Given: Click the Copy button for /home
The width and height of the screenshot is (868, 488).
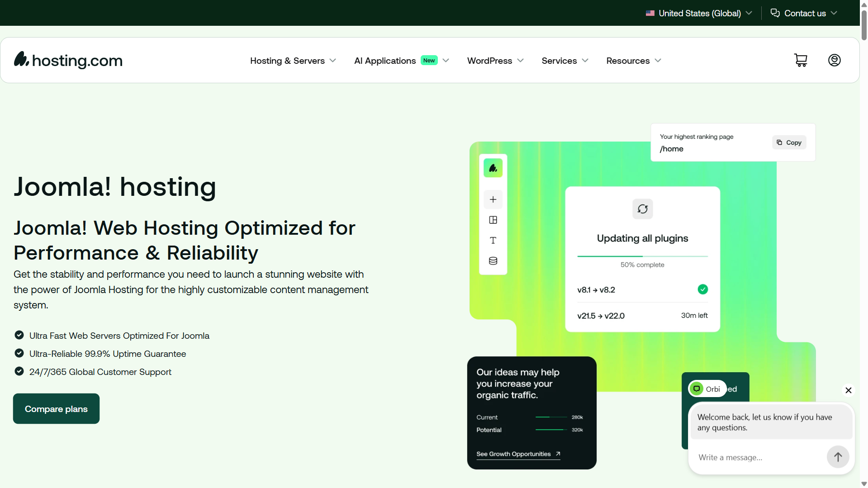Looking at the screenshot, I should 789,142.
